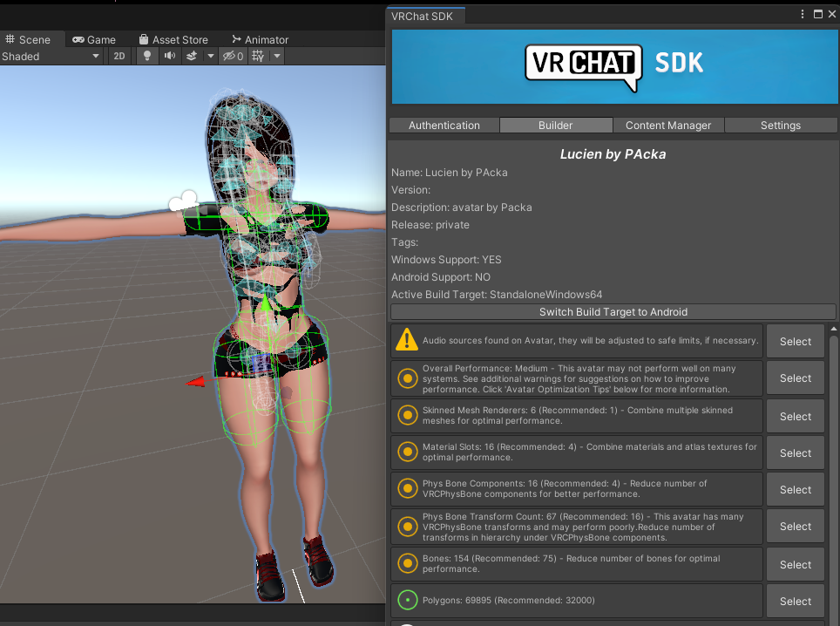Open the Animator tab
Screen dimensions: 840x626
[261, 39]
